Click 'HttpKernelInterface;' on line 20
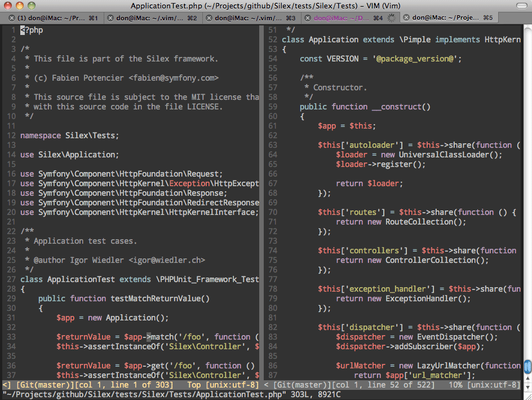Viewport: 532px width, 400px height. coord(214,213)
